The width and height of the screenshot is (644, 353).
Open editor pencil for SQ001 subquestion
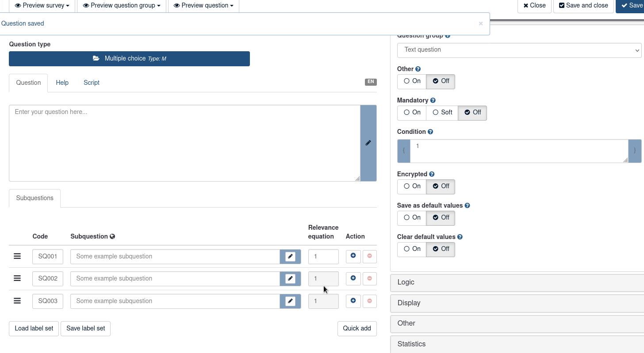click(290, 257)
